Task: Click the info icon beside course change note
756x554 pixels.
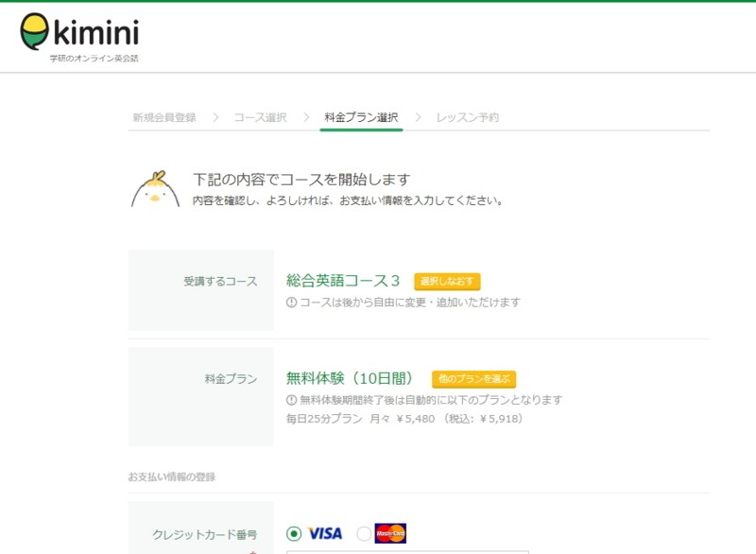Action: click(x=291, y=303)
